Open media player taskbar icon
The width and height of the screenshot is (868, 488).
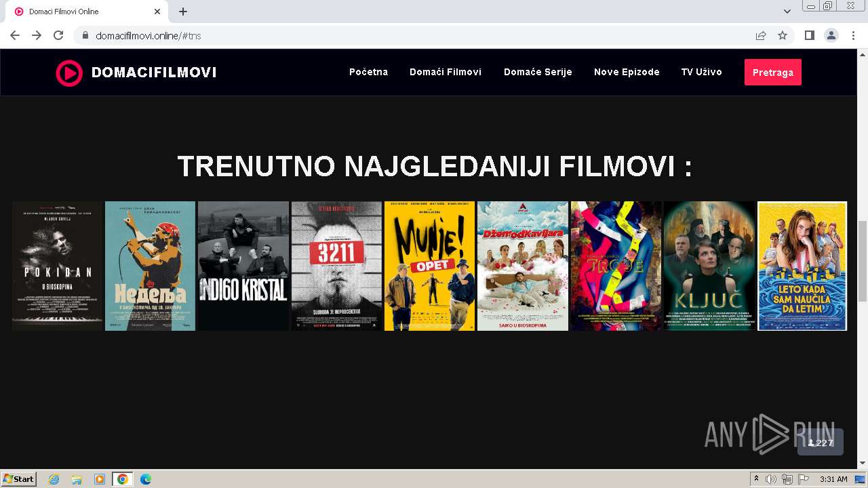pyautogui.click(x=100, y=479)
